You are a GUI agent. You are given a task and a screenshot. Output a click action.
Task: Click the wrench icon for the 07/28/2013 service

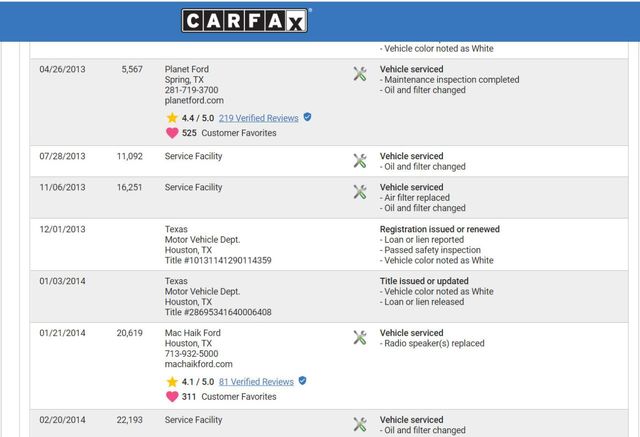pos(360,160)
